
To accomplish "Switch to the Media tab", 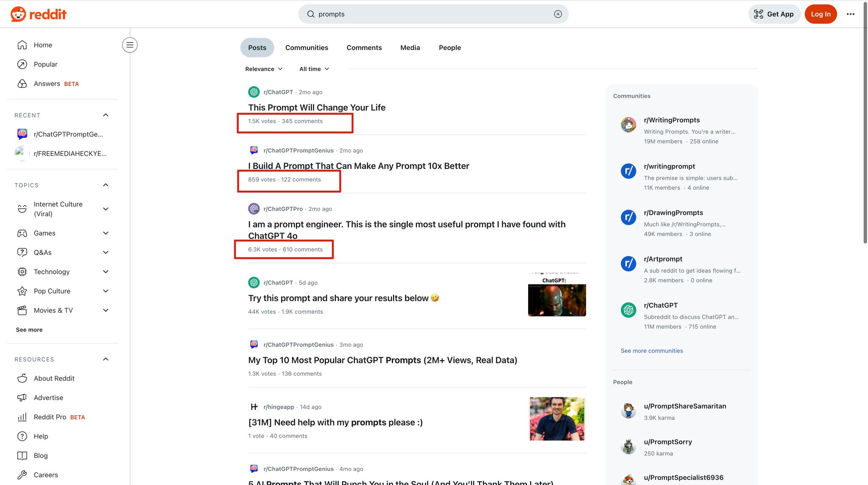I will click(410, 48).
